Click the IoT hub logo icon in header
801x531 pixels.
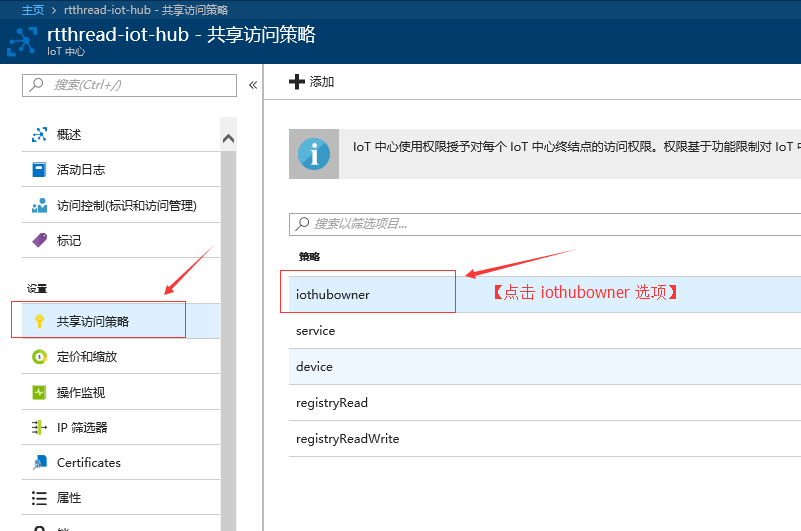click(22, 41)
